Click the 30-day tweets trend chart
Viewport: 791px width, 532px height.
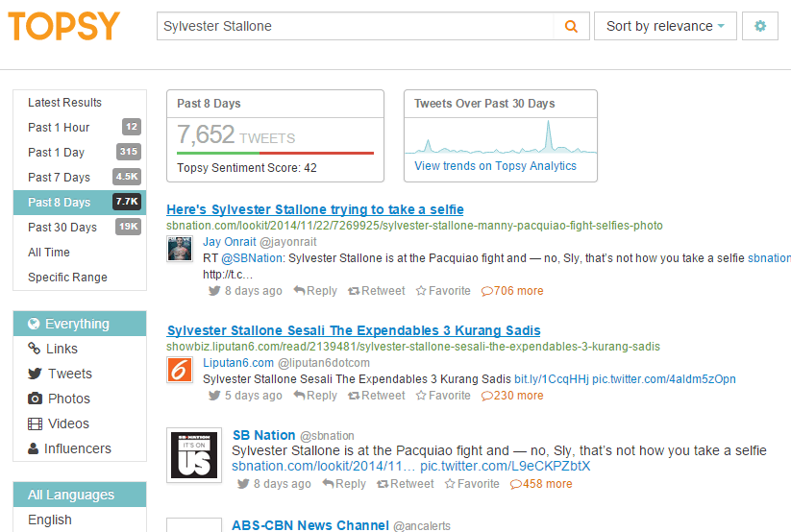501,136
